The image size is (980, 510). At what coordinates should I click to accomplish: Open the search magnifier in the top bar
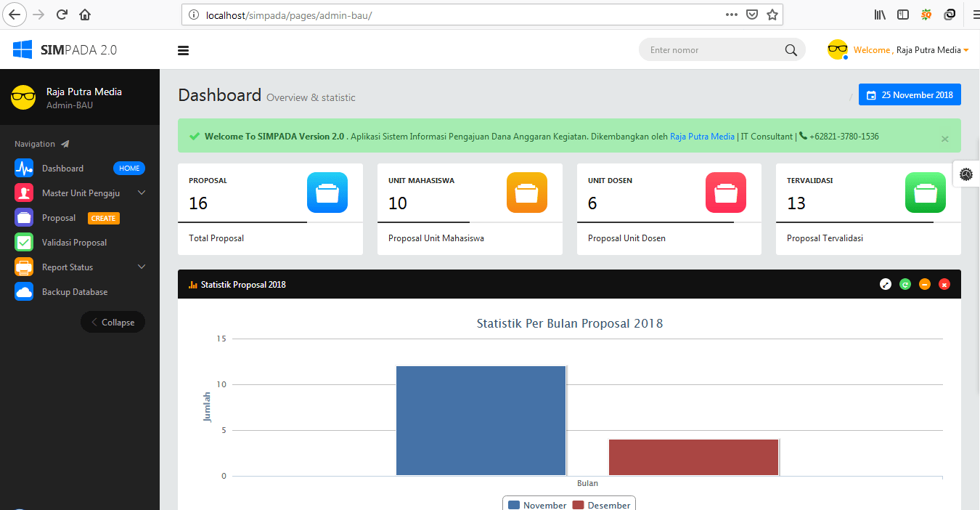(791, 49)
